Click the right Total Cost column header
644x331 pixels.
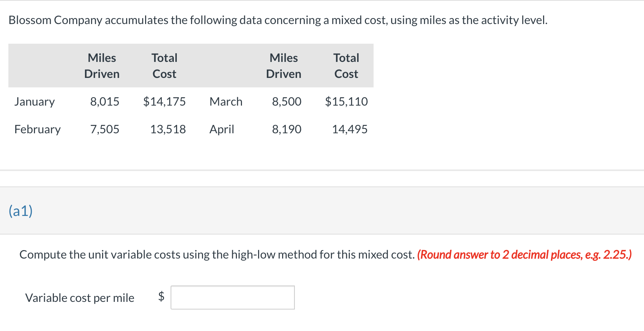coord(346,66)
